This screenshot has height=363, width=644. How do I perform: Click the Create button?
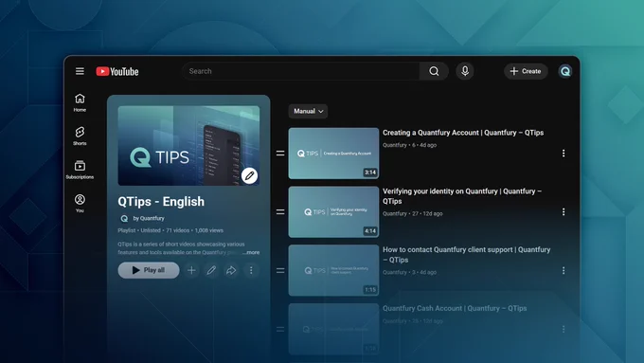(x=526, y=71)
